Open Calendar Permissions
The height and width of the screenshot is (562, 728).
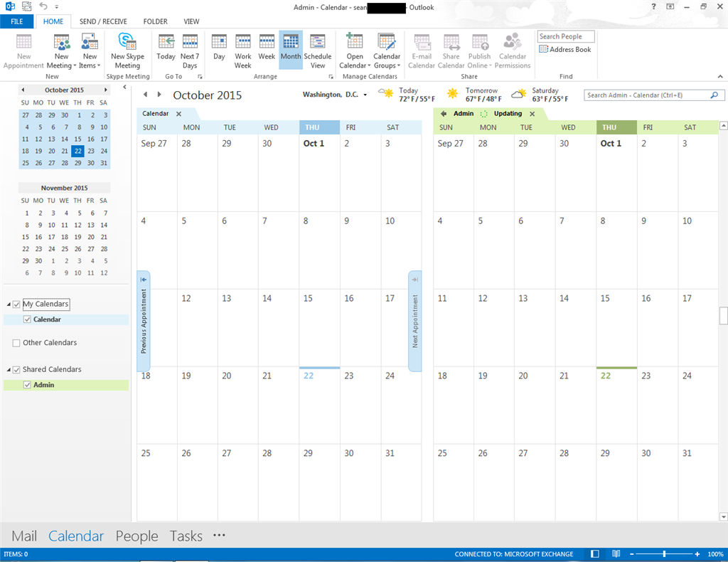click(x=513, y=51)
